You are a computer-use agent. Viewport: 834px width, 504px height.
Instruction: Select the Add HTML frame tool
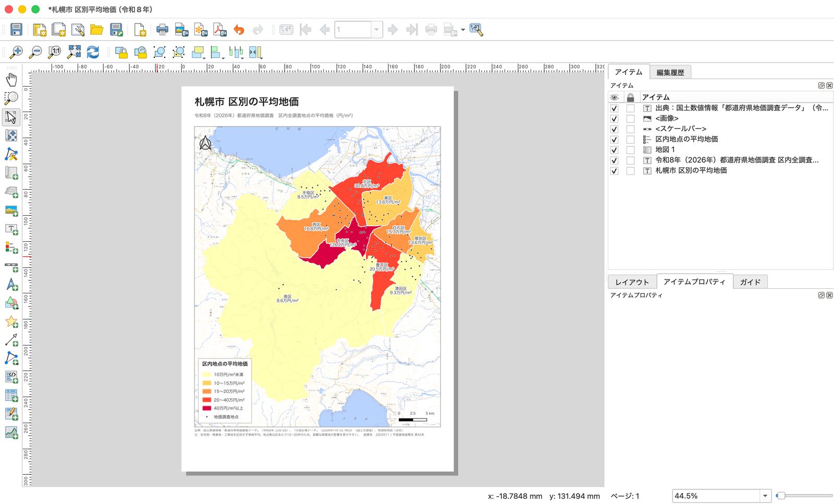[x=11, y=377]
